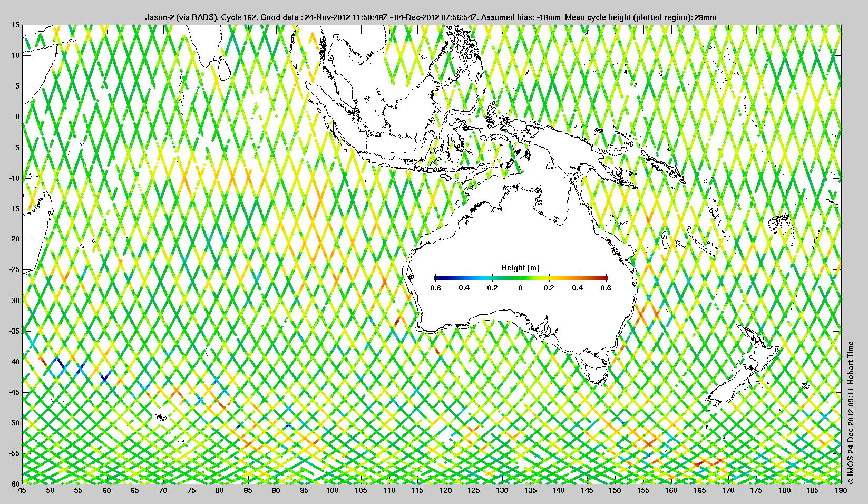868x504 pixels.
Task: Click longitude tick label 90
Action: 276,490
